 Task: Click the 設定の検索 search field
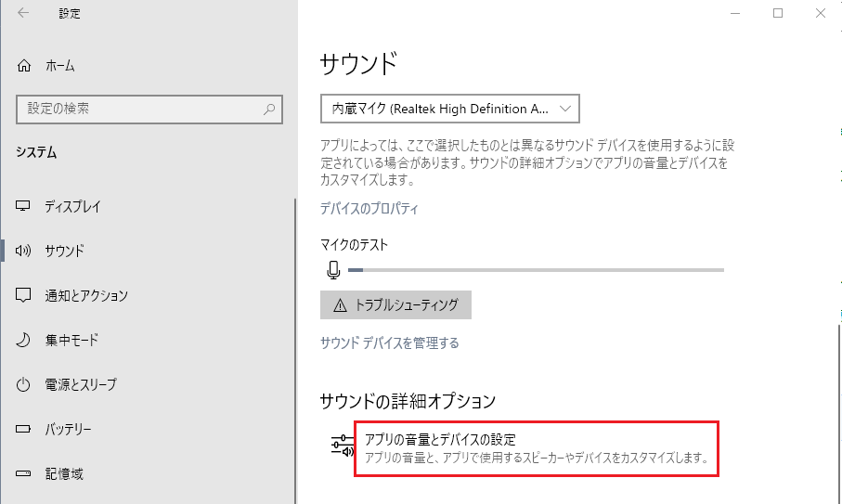click(149, 110)
